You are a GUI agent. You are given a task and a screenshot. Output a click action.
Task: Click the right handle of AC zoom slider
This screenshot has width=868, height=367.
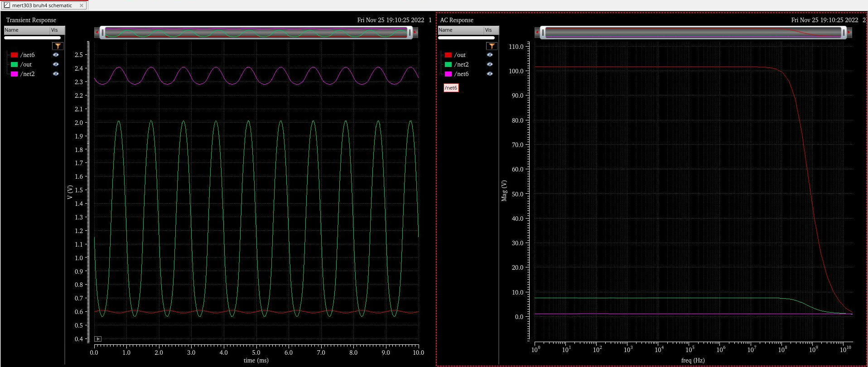point(844,32)
